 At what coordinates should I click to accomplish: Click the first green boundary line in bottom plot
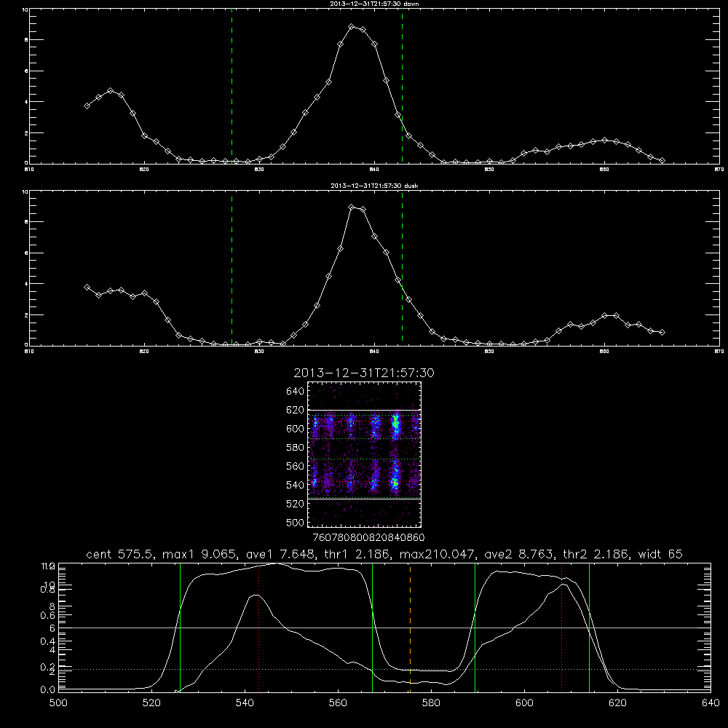pos(180,628)
